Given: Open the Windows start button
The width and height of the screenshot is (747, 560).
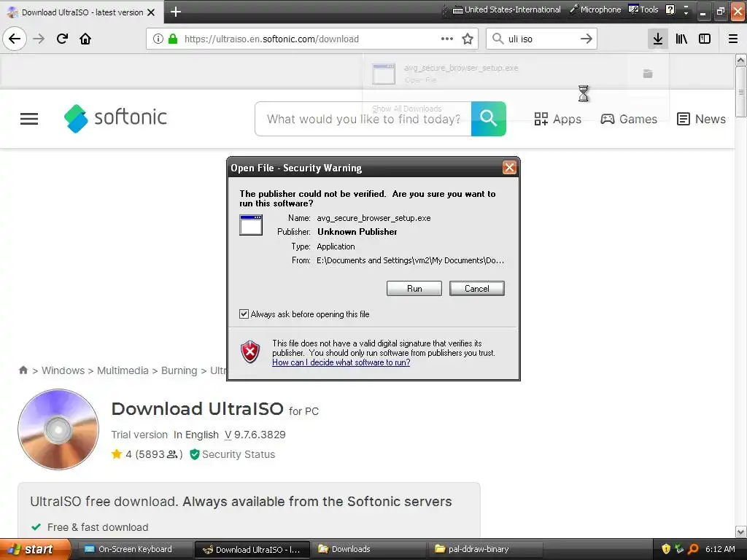Looking at the screenshot, I should (x=35, y=549).
